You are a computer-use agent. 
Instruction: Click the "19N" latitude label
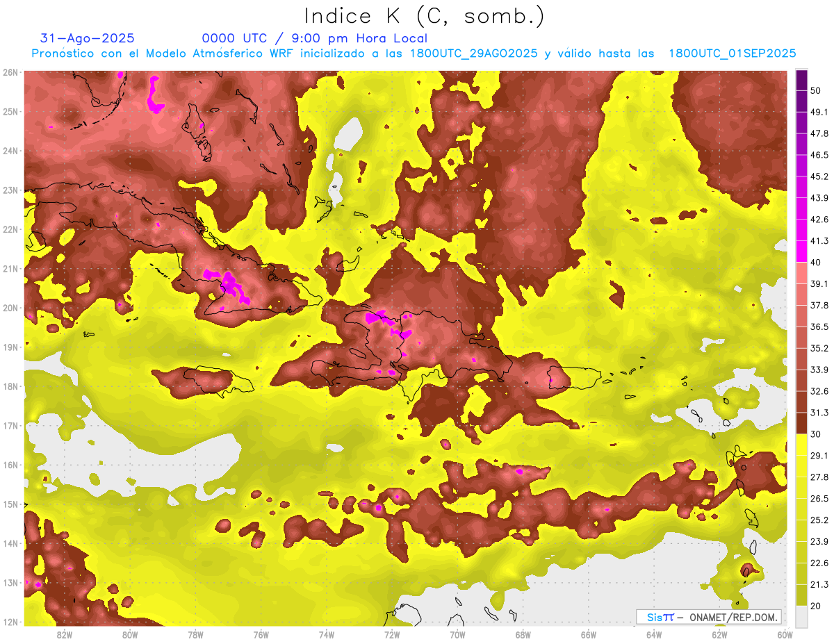pos(10,347)
